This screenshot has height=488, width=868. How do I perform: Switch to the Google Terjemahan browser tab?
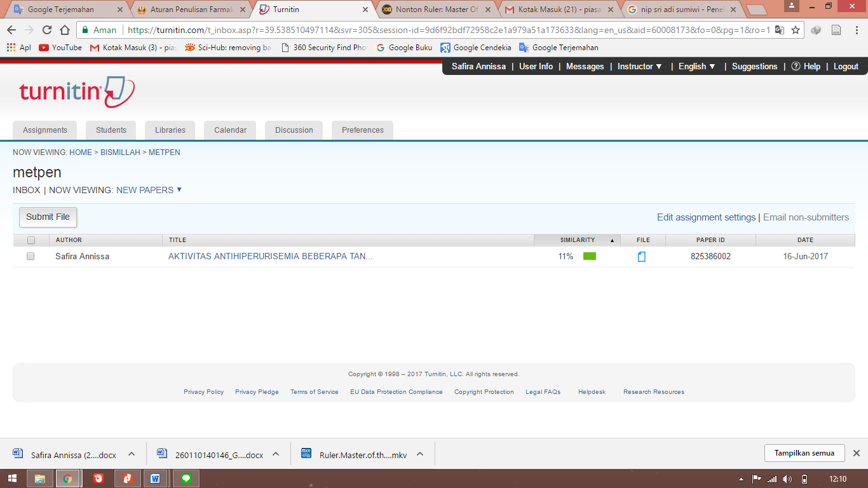click(67, 10)
